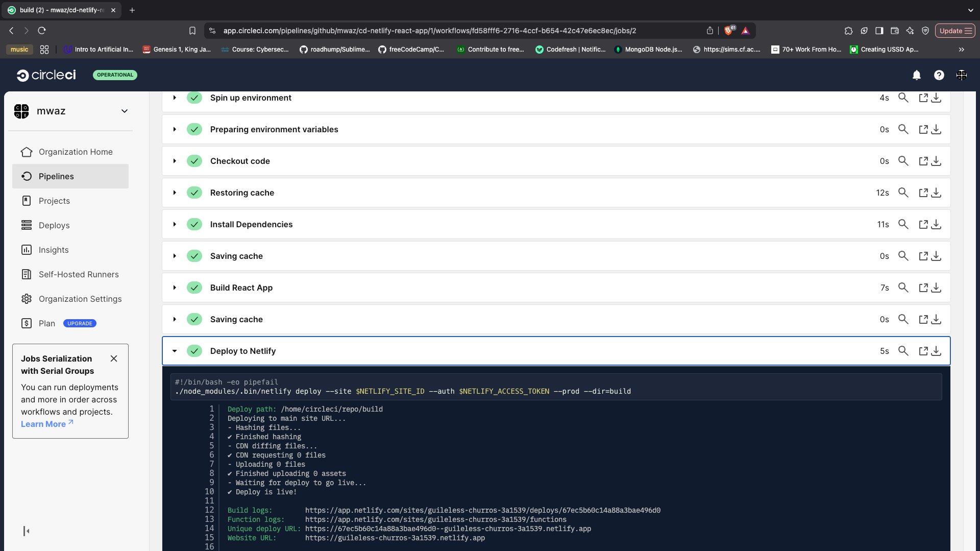Viewport: 980px width, 551px height.
Task: Open the notifications bell
Action: pyautogui.click(x=917, y=75)
